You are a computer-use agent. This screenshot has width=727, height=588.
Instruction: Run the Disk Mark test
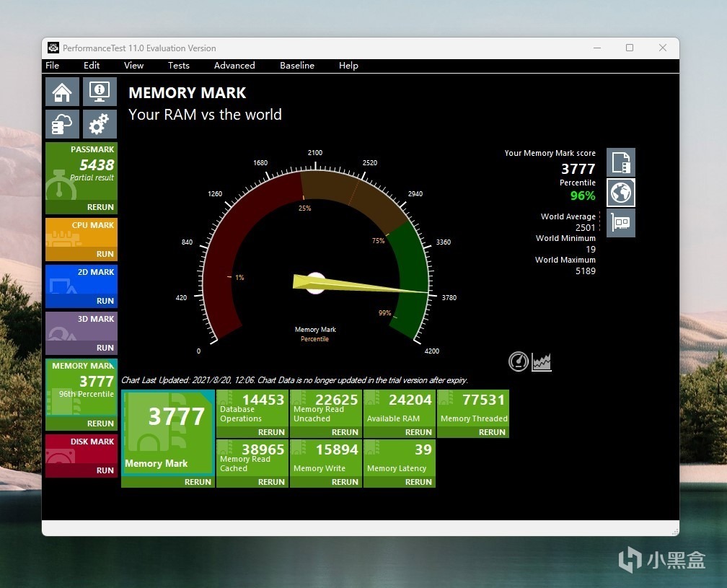pos(105,470)
